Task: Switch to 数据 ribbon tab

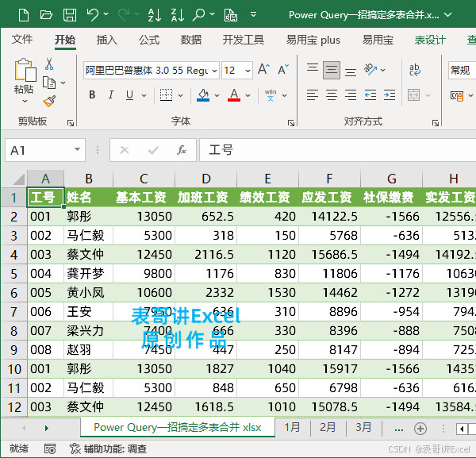Action: pyautogui.click(x=191, y=40)
